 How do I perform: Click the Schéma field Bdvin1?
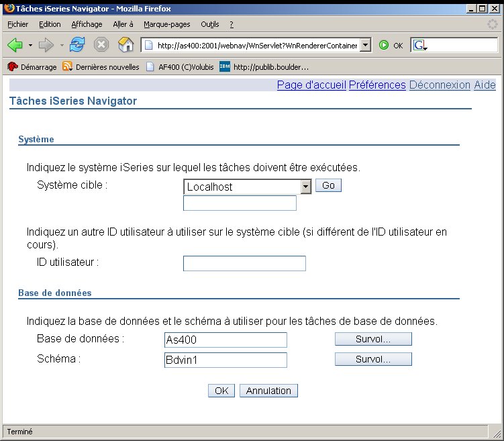pyautogui.click(x=225, y=360)
